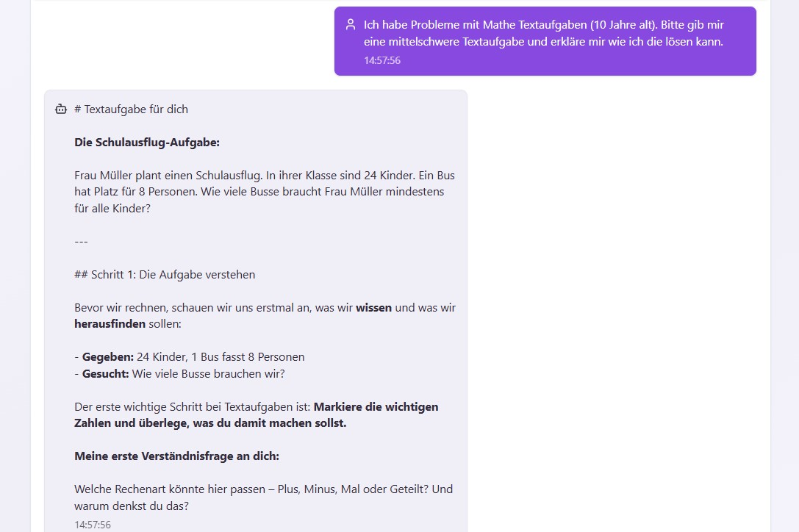The width and height of the screenshot is (799, 532).
Task: Click the heading 'Die Schulausflug-Aufgabe:'
Action: click(147, 142)
